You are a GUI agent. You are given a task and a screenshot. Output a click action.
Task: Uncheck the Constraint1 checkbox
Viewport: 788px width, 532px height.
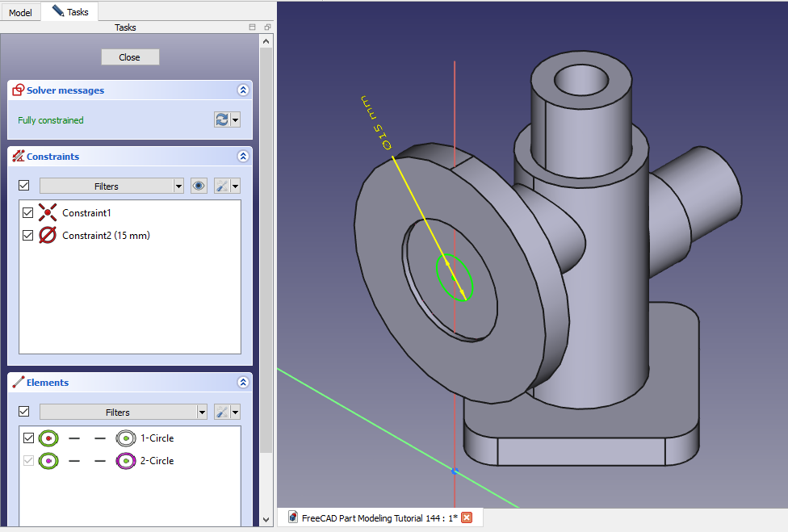coord(28,213)
